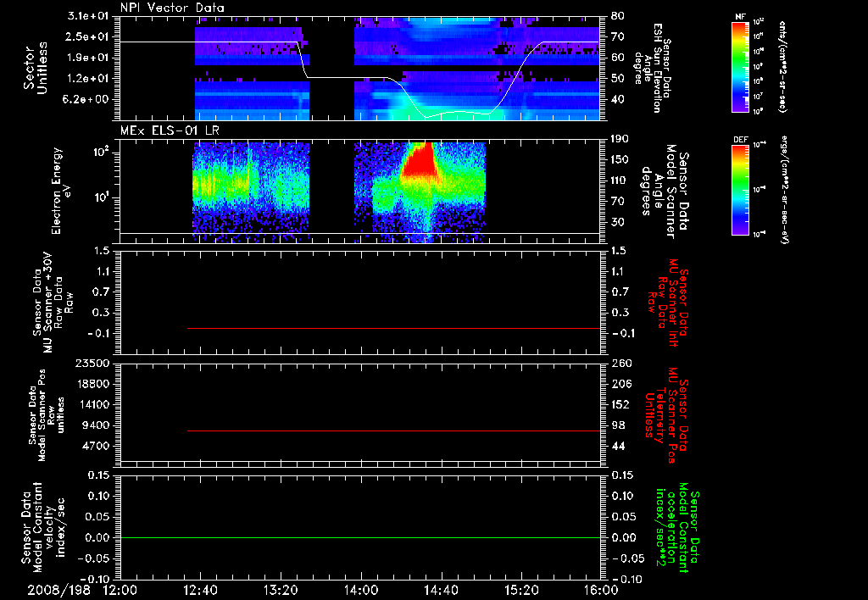Click the 18800 scanner position tick label
Screen dimensions: 868x600
(93, 384)
